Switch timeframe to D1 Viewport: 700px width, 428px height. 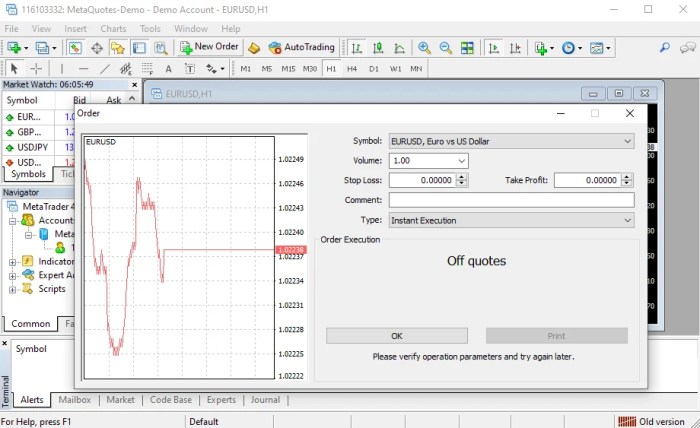374,69
